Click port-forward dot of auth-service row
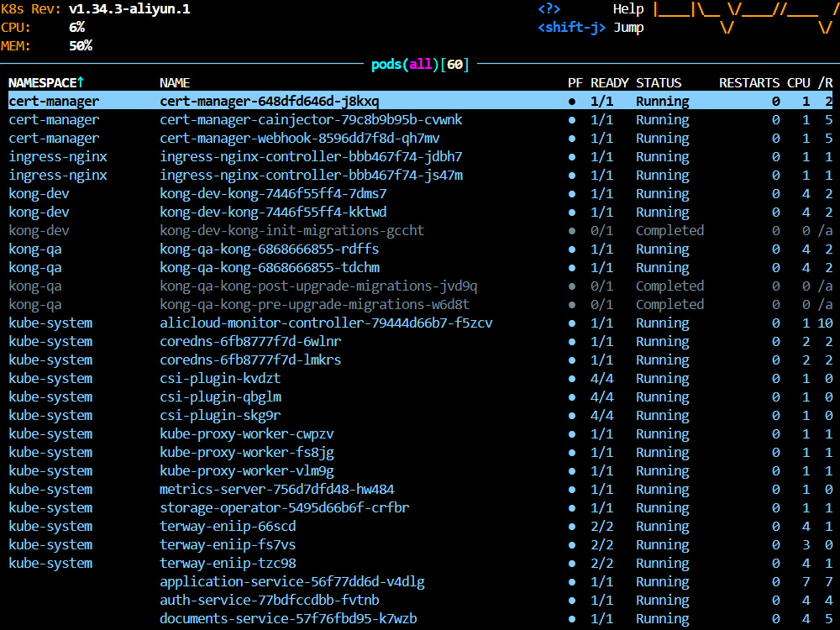Image resolution: width=840 pixels, height=630 pixels. pyautogui.click(x=571, y=601)
